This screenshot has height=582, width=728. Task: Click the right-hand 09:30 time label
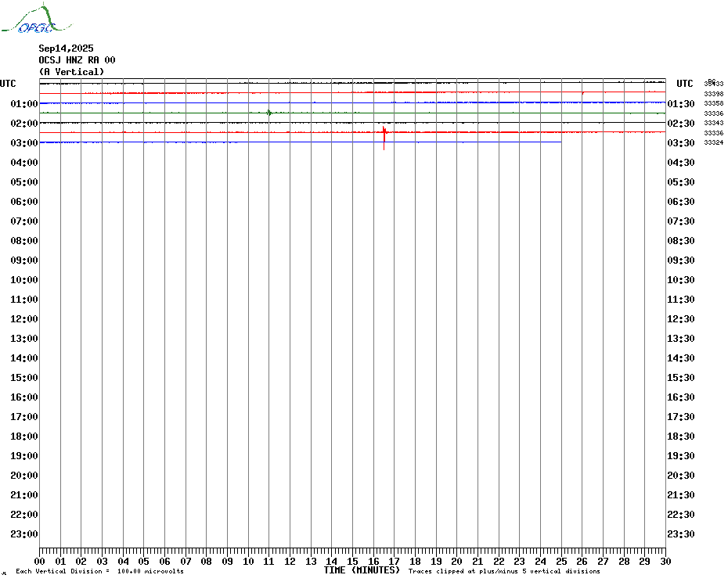(x=681, y=260)
